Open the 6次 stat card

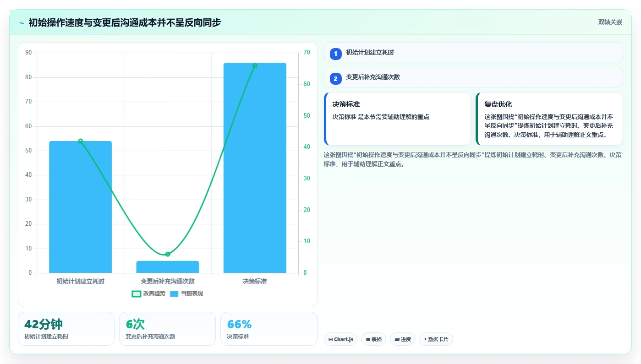point(167,329)
